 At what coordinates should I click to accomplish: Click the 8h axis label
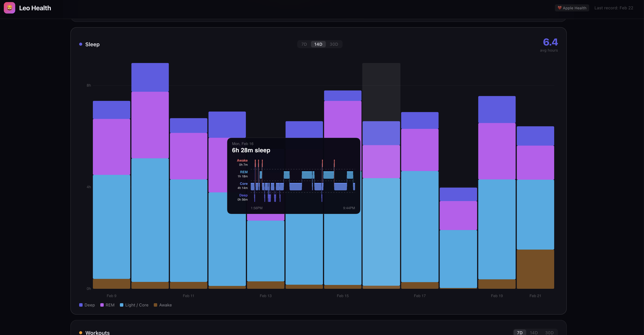pyautogui.click(x=89, y=85)
